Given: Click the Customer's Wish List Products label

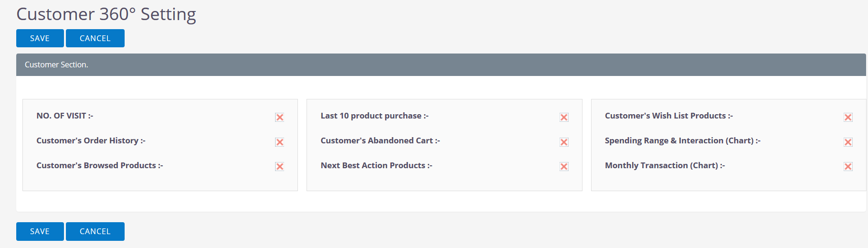Looking at the screenshot, I should point(669,116).
